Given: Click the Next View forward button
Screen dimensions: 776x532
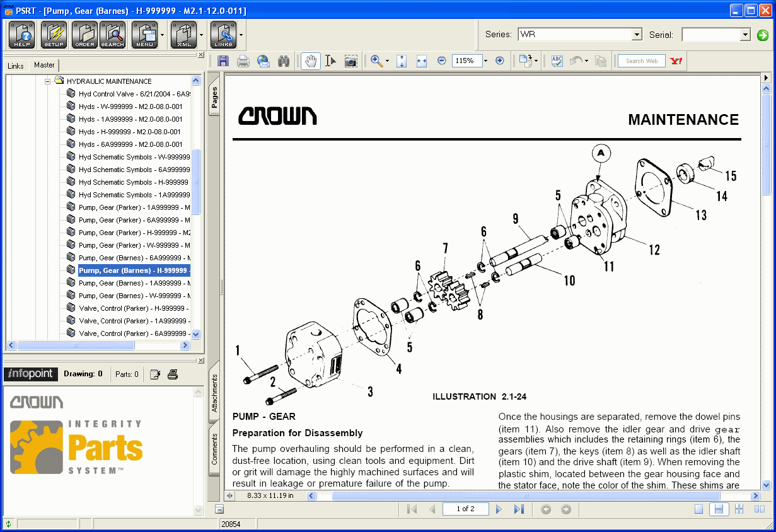Looking at the screenshot, I should pos(566,509).
